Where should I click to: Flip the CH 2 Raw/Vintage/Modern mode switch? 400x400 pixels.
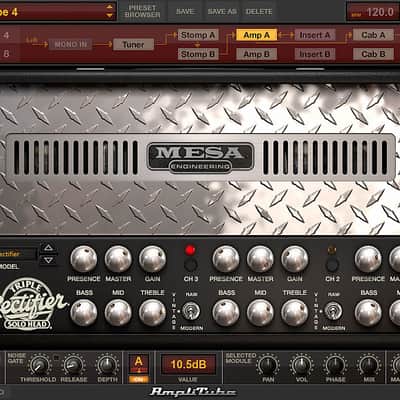click(x=333, y=311)
